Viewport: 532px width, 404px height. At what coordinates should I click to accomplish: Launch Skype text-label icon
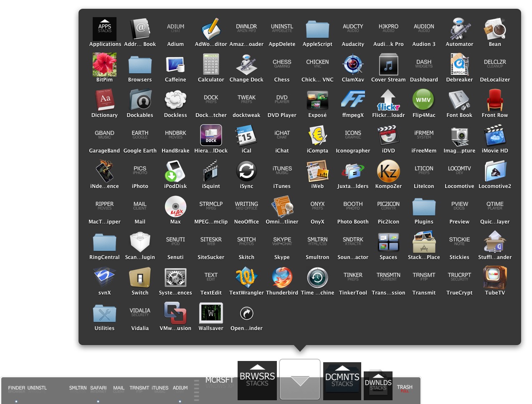point(282,242)
